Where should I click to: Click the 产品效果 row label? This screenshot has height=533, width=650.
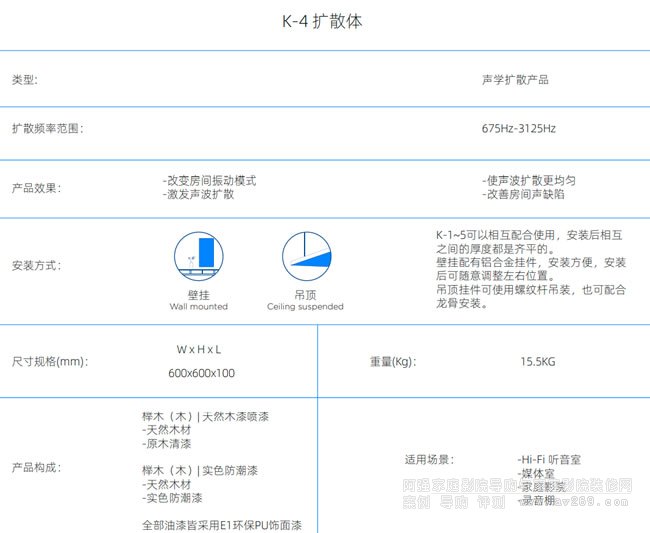click(x=36, y=187)
